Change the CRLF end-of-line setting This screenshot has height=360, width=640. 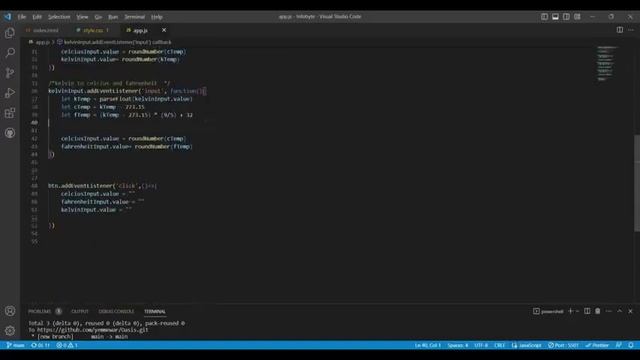point(500,345)
